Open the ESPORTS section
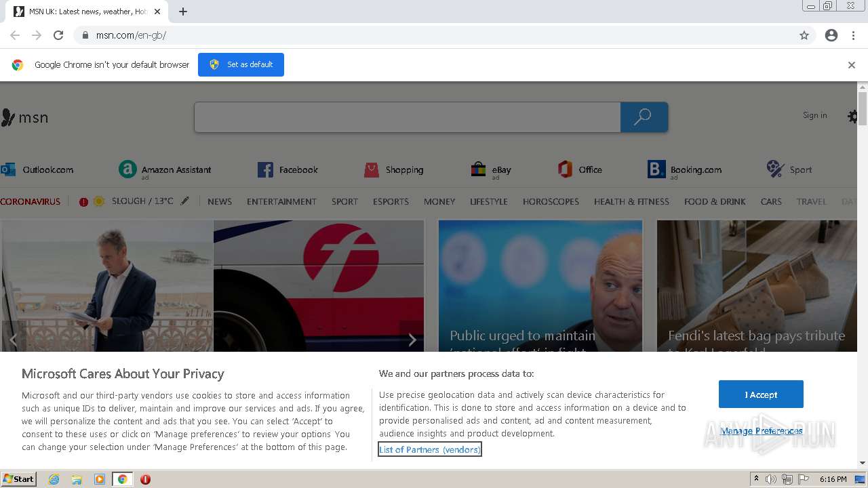This screenshot has height=488, width=868. click(x=391, y=201)
